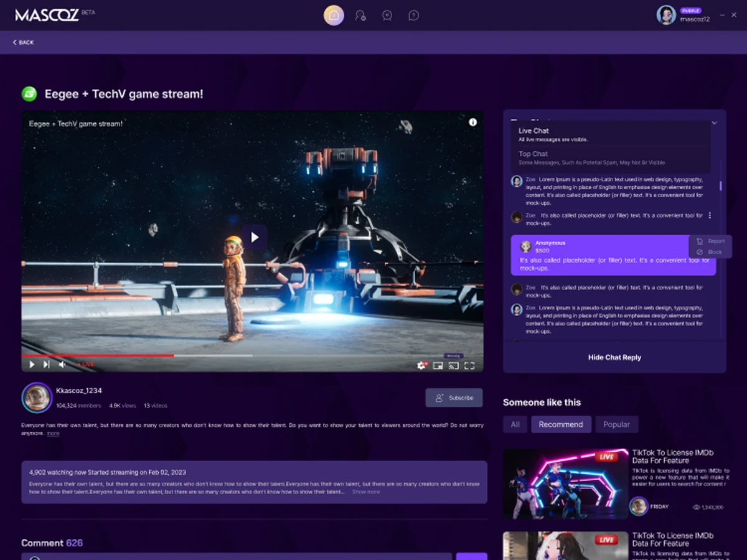Click the FRIDAY channel avatar
This screenshot has height=560, width=747.
(x=639, y=506)
